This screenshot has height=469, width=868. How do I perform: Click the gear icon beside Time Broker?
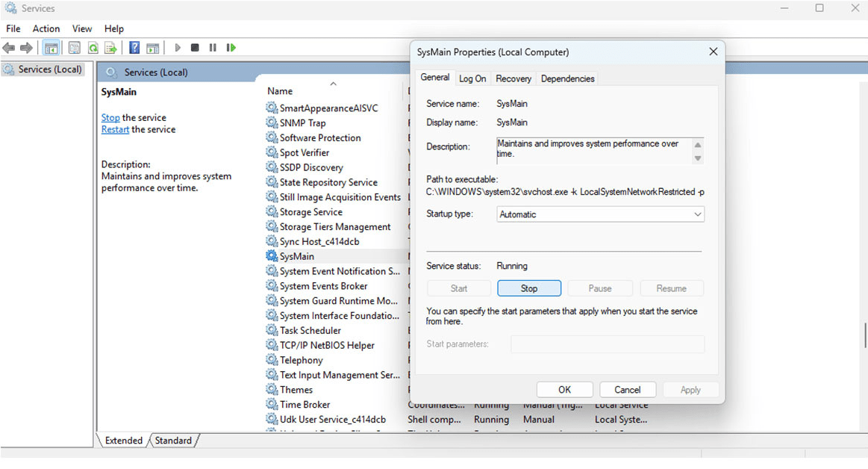pyautogui.click(x=272, y=404)
